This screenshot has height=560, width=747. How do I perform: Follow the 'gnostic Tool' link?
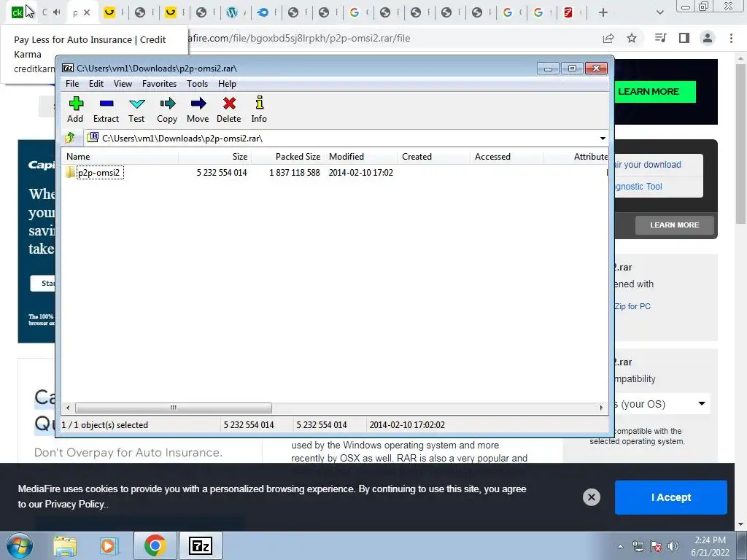[638, 187]
